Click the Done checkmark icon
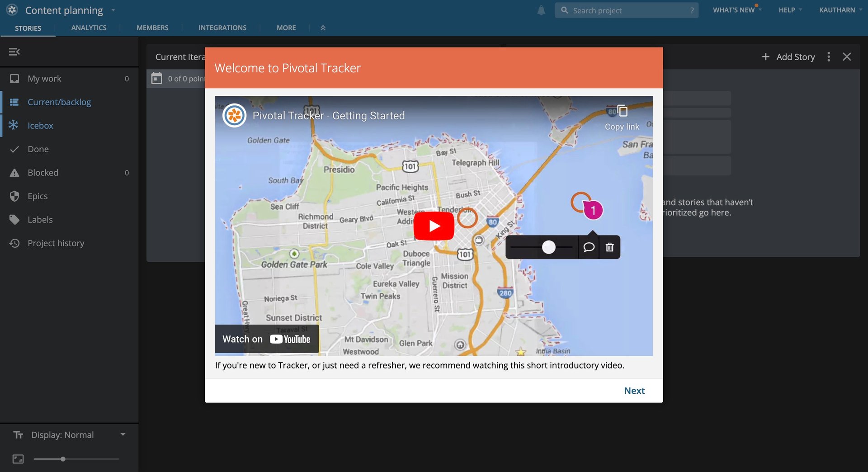Screen dimensions: 868x472 (x=14, y=149)
